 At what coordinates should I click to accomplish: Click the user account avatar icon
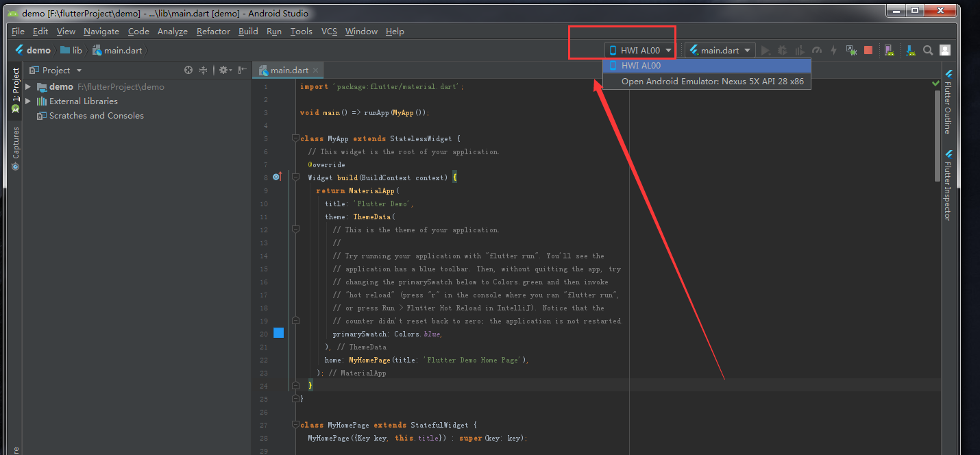coord(945,50)
